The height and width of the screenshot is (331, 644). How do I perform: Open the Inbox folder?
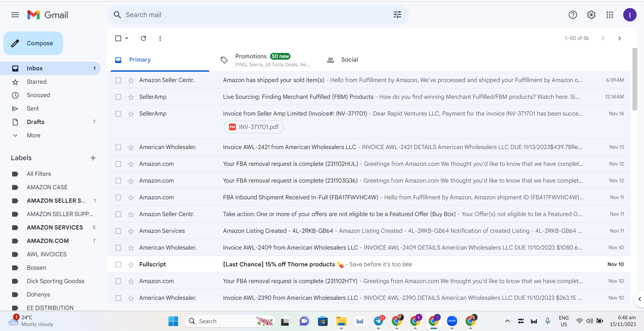pyautogui.click(x=50, y=68)
